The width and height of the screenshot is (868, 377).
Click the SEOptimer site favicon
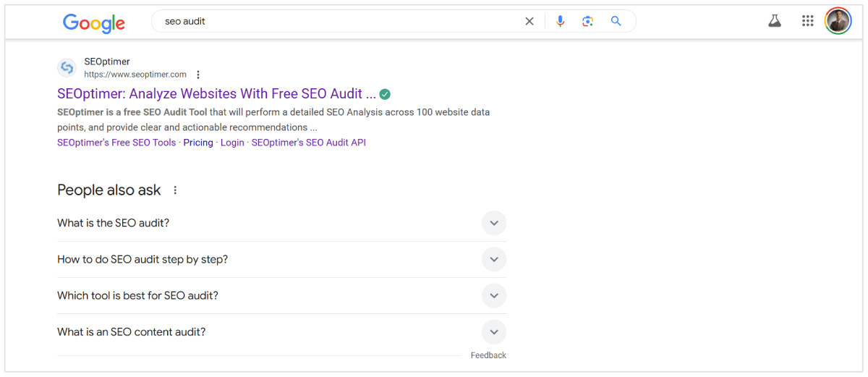tap(67, 68)
